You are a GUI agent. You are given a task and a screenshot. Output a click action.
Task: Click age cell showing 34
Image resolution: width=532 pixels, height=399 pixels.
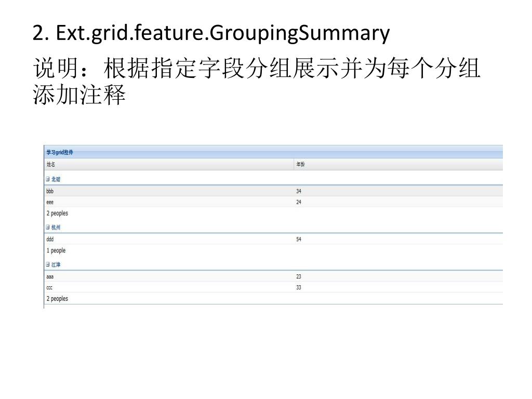click(x=299, y=191)
